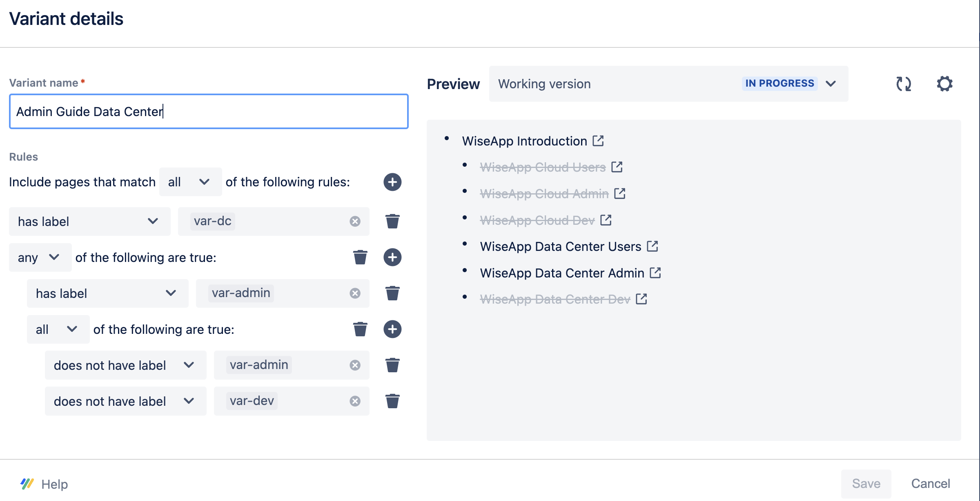Click the Cancel button
This screenshot has width=980, height=501.
pos(930,484)
